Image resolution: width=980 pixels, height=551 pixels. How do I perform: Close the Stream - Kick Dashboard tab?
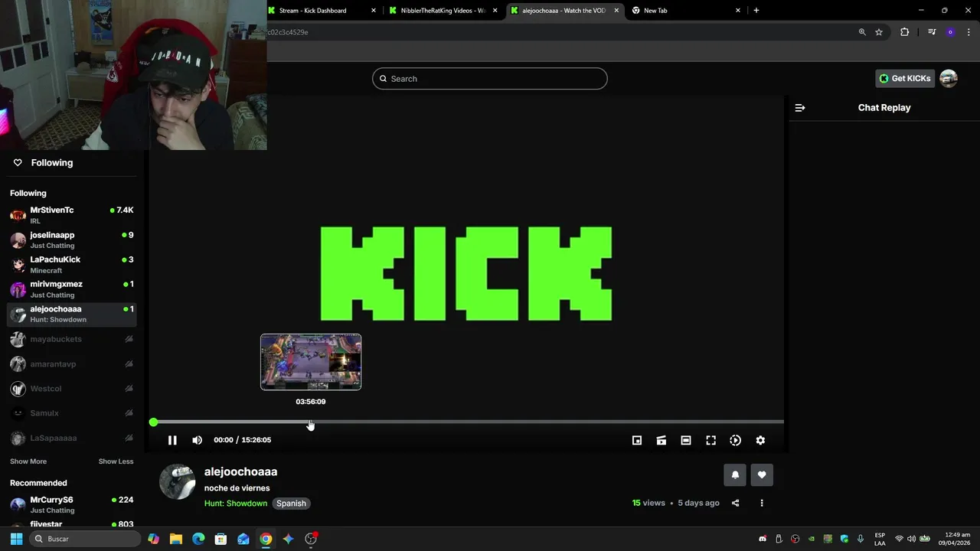click(x=374, y=11)
